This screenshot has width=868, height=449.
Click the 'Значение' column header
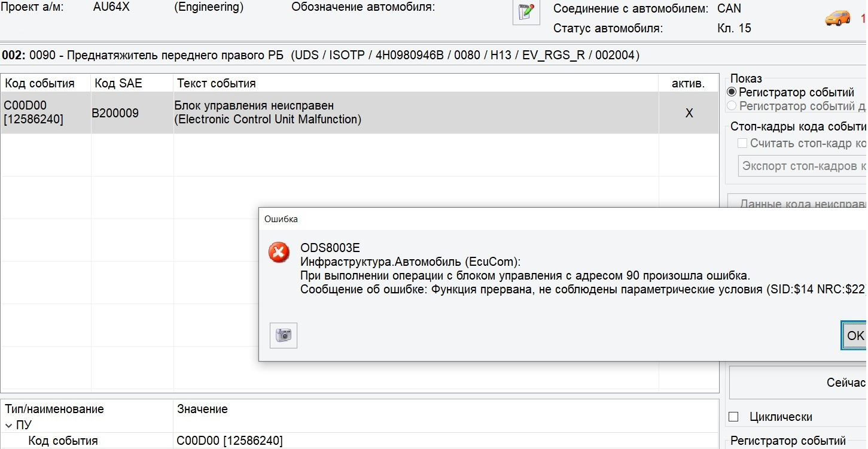pyautogui.click(x=202, y=409)
